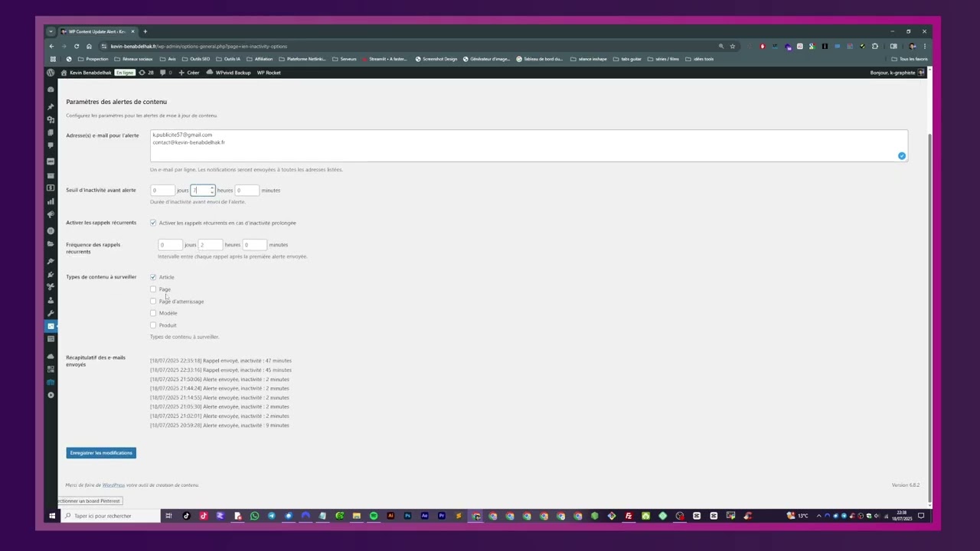Open the Chrome three-dot menu
The image size is (980, 551).
924,46
